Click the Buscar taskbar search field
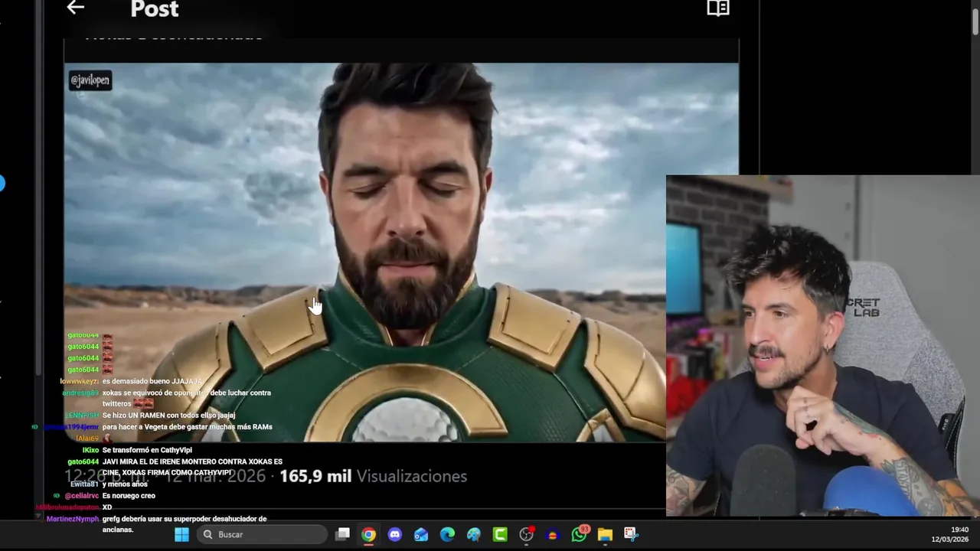This screenshot has width=980, height=551. coord(261,534)
